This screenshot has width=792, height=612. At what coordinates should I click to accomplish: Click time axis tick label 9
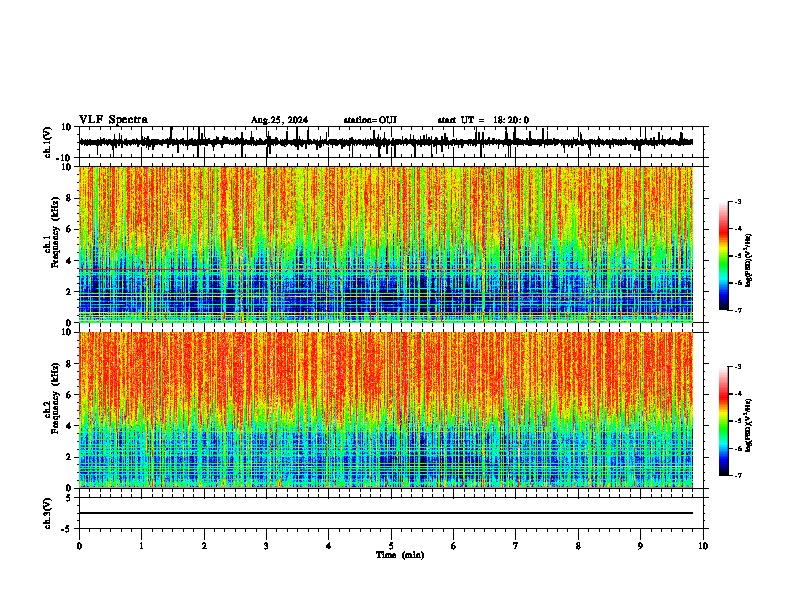640,546
